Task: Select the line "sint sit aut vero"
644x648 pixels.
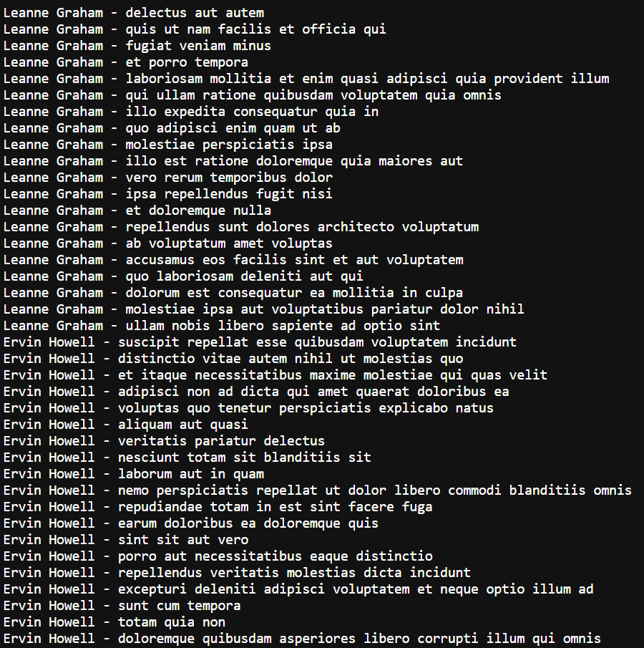Action: [x=183, y=540]
